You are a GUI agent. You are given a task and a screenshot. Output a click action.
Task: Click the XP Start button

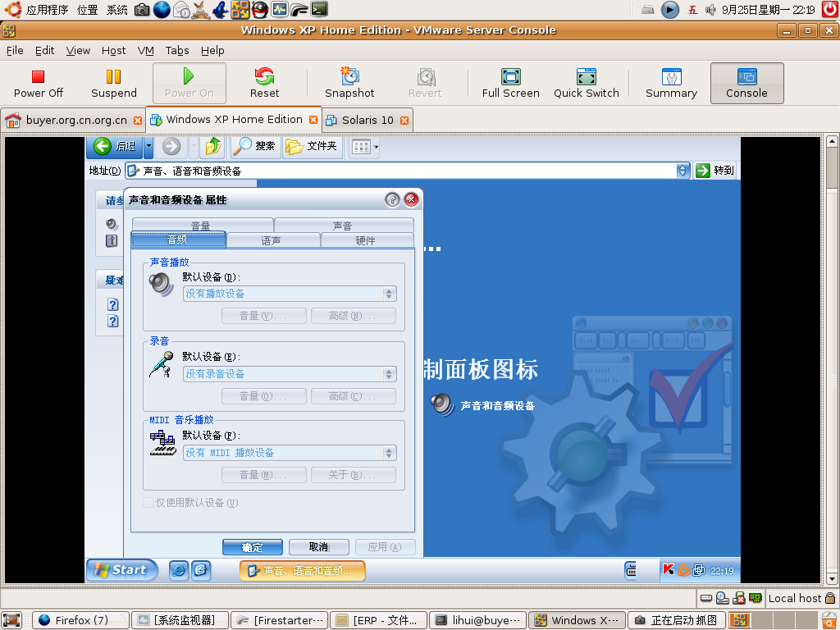121,570
